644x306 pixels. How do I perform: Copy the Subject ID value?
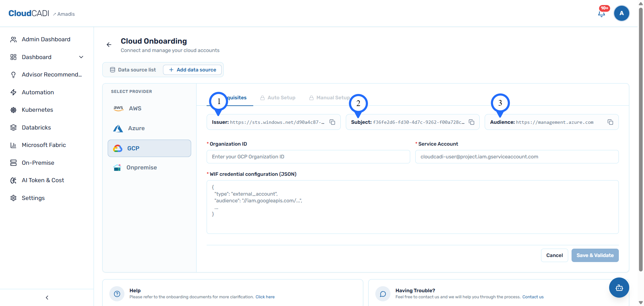point(472,122)
